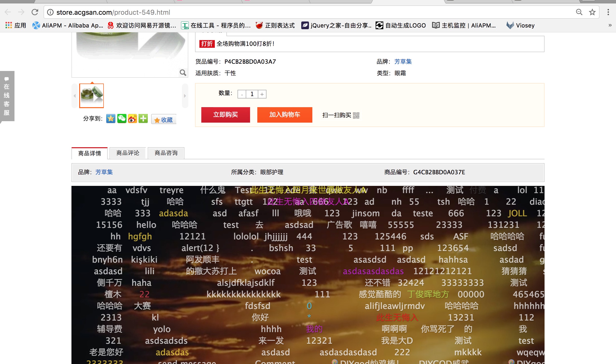Click the WeChat share icon
Viewport: 616px width, 364px height.
point(122,119)
